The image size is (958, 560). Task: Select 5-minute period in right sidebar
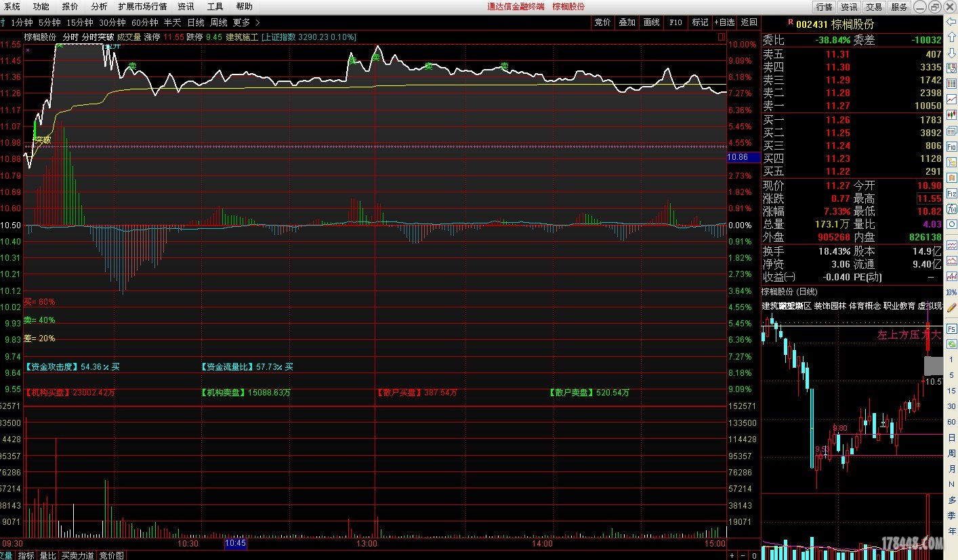(x=952, y=375)
